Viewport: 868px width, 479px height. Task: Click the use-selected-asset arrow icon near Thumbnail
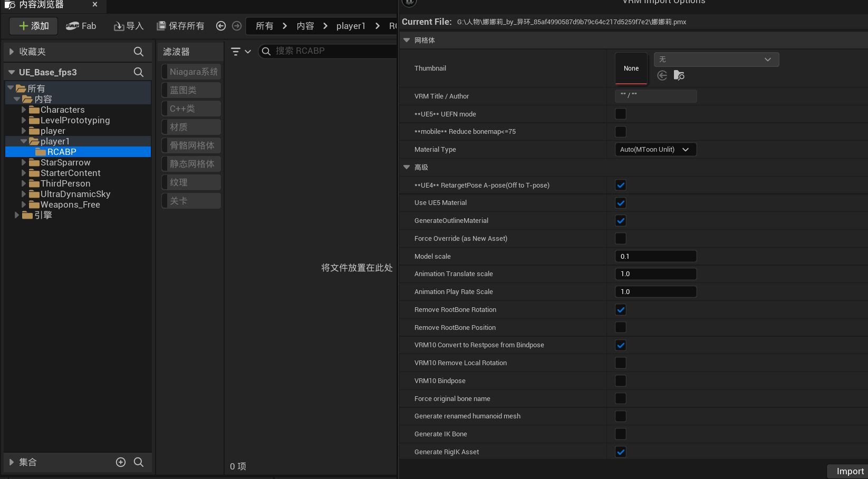coord(662,75)
